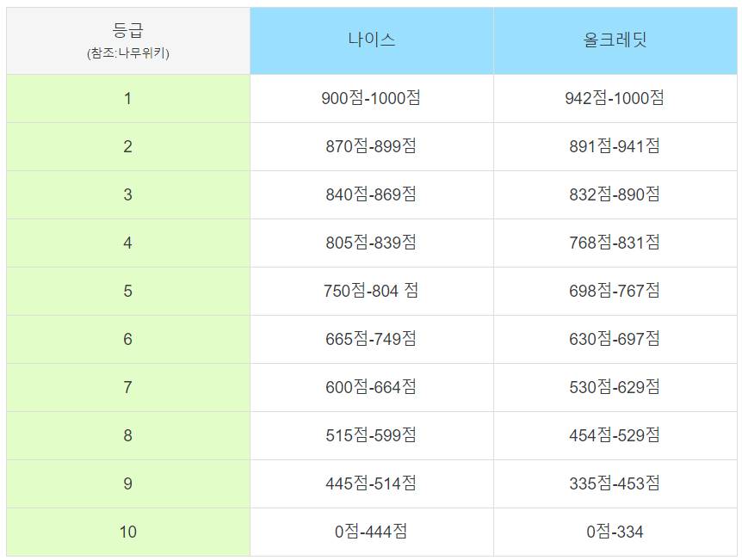Screen dimensions: 742x560
Task: Select the 올크레딧 column header
Action: tap(615, 40)
